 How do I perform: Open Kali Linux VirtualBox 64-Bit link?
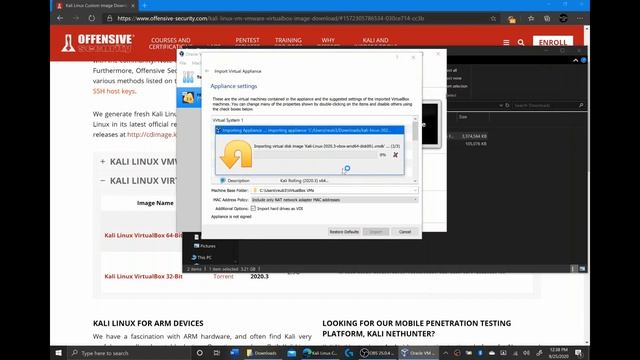pyautogui.click(x=143, y=236)
